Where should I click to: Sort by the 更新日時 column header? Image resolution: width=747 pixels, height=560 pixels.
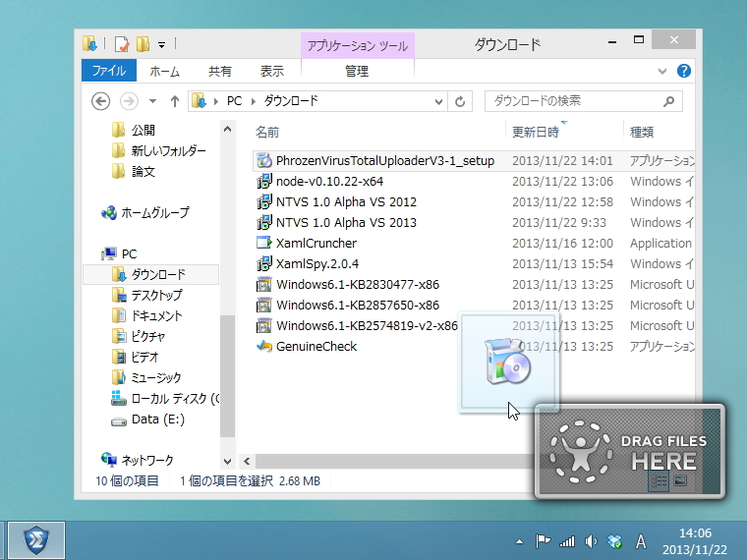pyautogui.click(x=535, y=132)
